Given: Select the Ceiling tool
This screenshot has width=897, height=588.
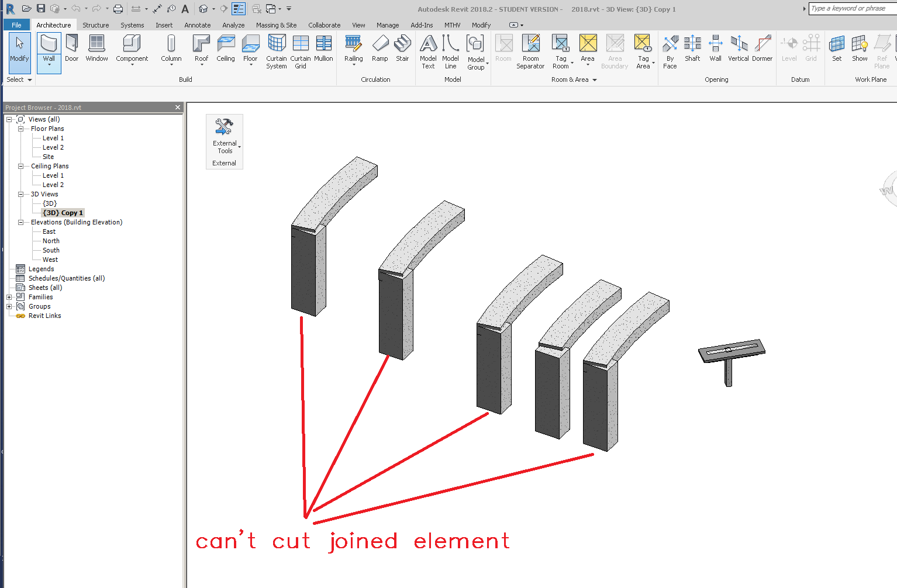Looking at the screenshot, I should (x=226, y=48).
